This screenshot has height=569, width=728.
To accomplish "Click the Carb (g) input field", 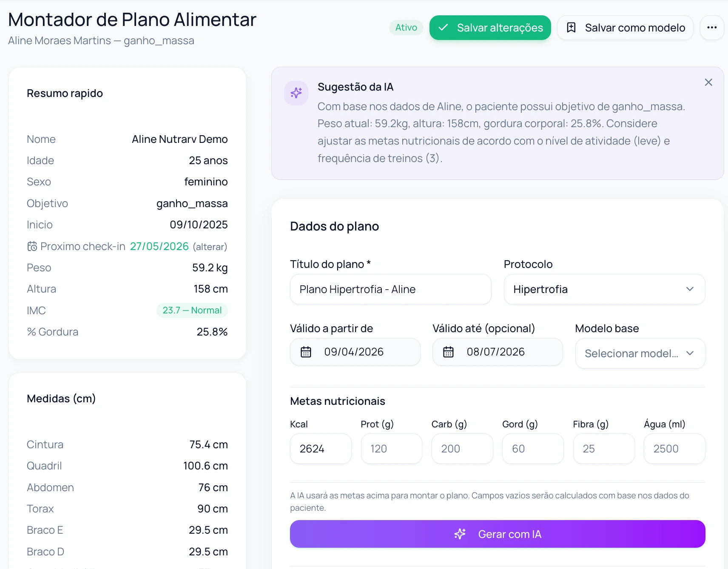I will [462, 449].
